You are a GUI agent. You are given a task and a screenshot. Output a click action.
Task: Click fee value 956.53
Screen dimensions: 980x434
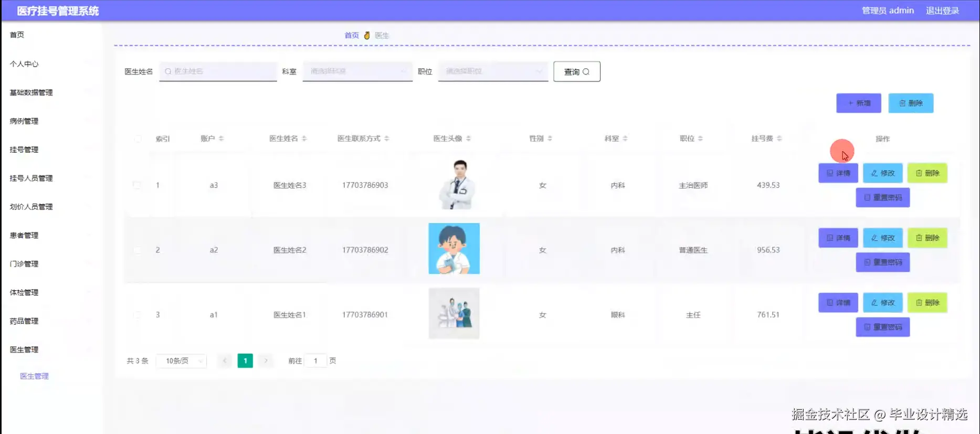coord(768,250)
